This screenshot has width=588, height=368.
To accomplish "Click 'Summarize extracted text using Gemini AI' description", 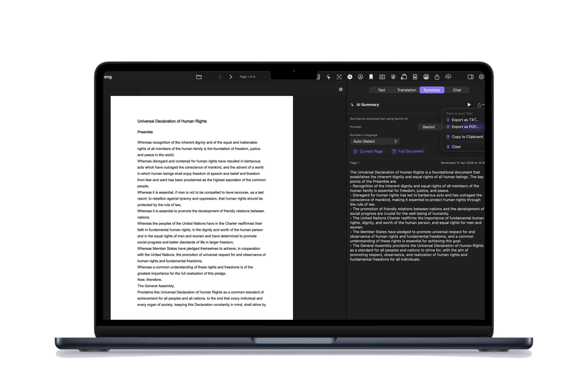I will click(379, 119).
